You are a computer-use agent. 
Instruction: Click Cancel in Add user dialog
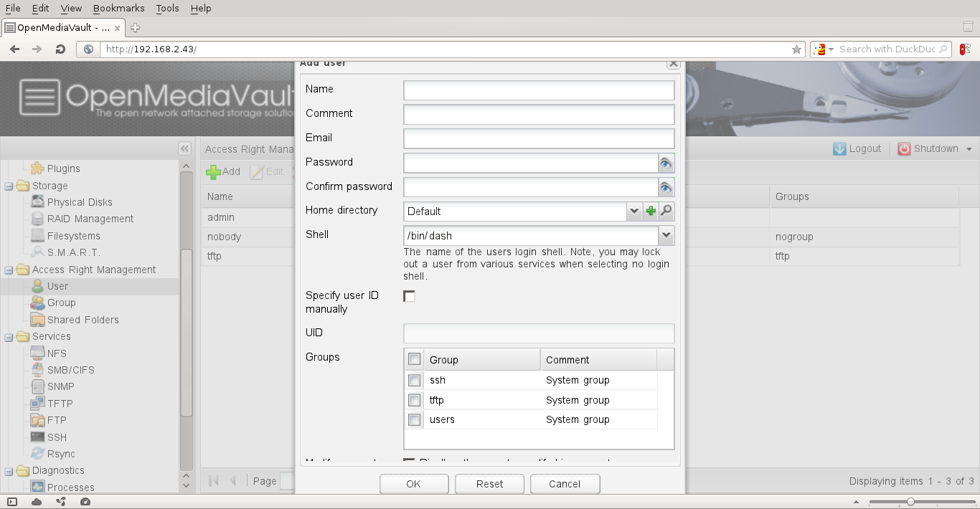(x=565, y=484)
